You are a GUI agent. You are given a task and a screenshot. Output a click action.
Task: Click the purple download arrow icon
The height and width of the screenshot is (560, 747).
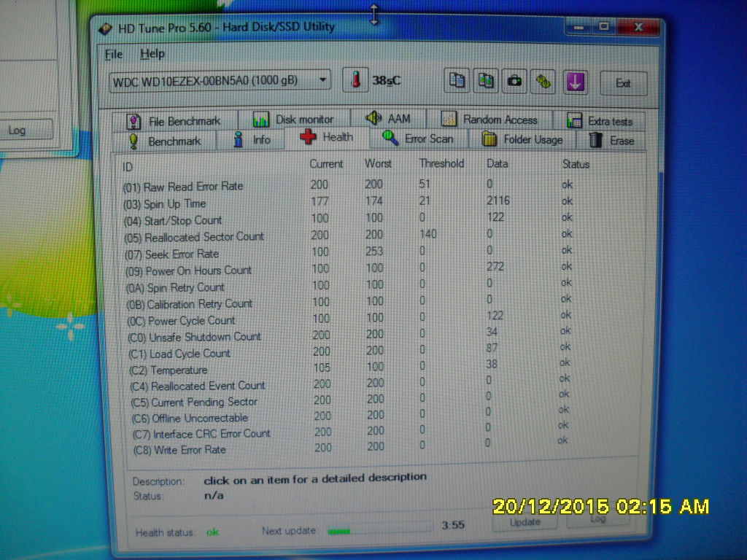pos(576,82)
